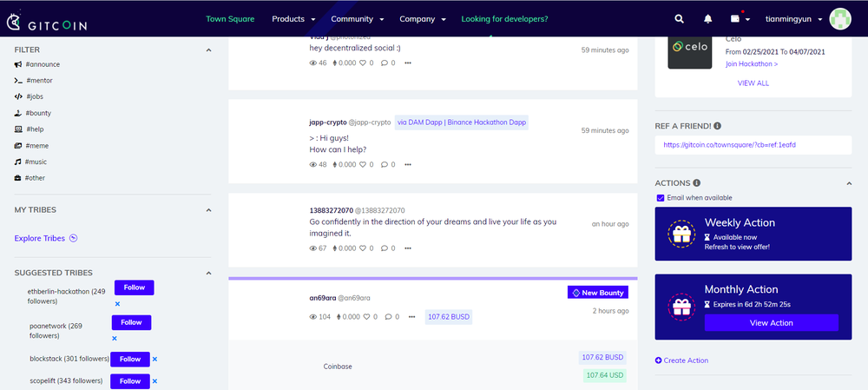Open the wallet icon menu
Screen dimensions: 868x390
tap(740, 19)
